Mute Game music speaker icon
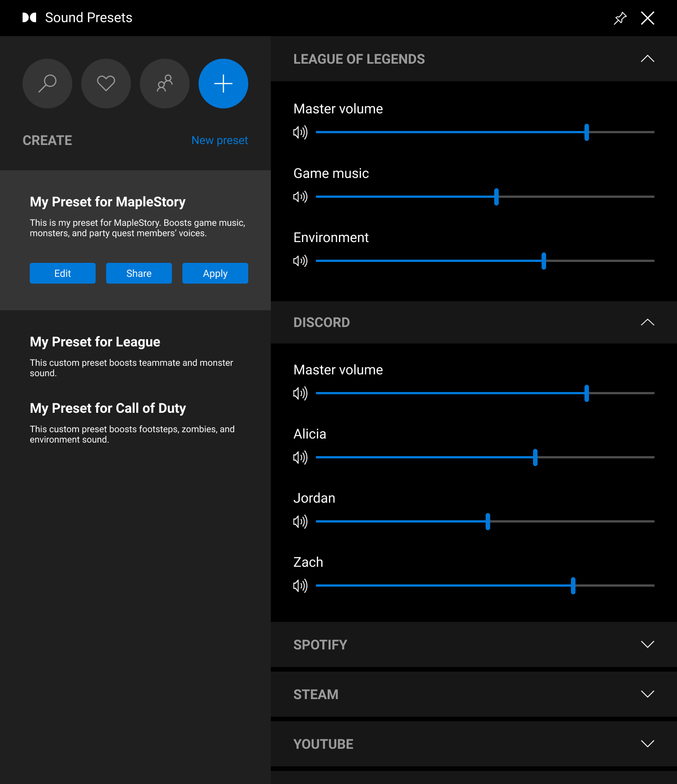The height and width of the screenshot is (784, 677). pyautogui.click(x=300, y=197)
